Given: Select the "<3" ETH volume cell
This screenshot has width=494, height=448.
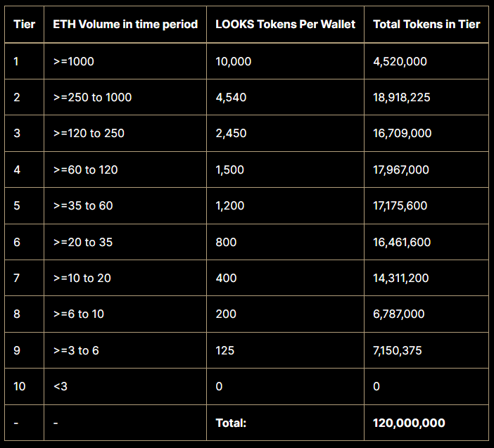Looking at the screenshot, I should click(62, 386).
